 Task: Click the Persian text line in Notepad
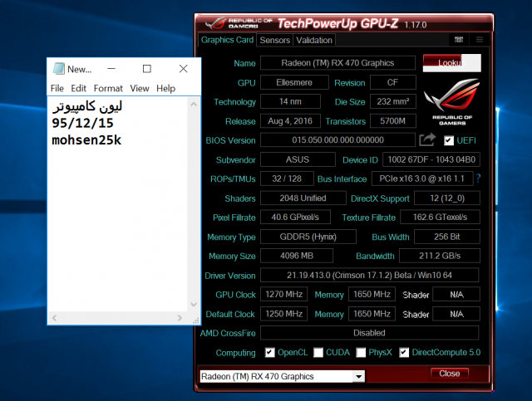(x=86, y=106)
